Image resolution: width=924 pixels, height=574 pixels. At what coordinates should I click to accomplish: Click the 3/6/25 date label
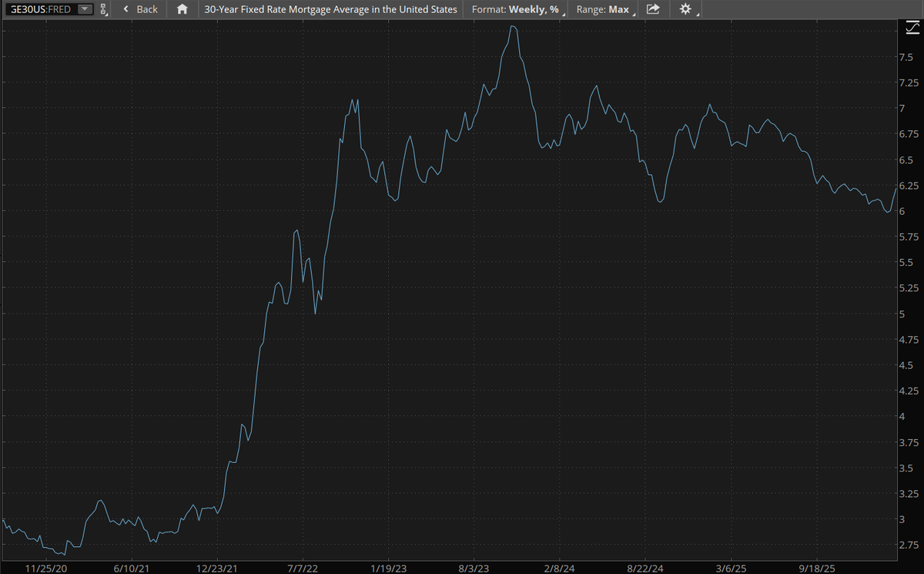[731, 567]
